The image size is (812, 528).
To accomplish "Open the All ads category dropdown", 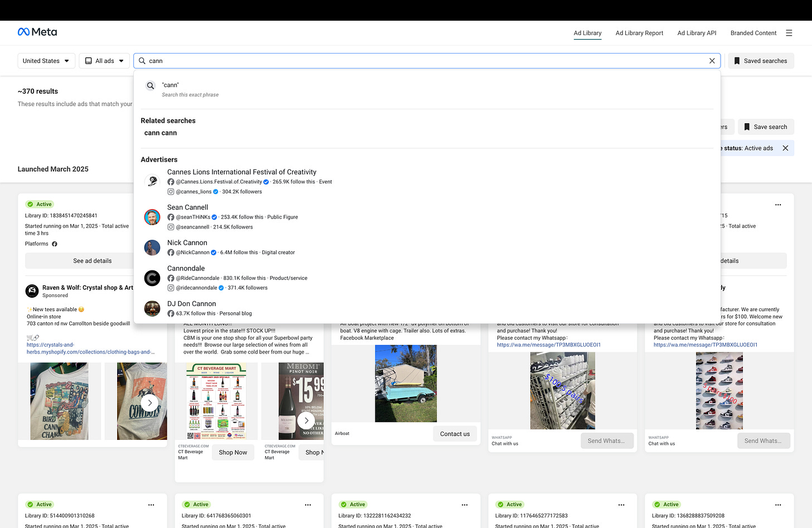I will click(104, 61).
